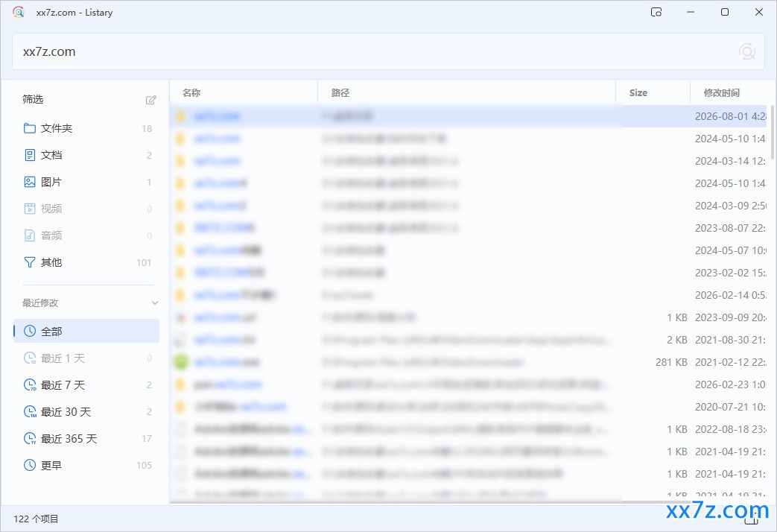Viewport: 777px width, 532px height.
Task: Click the 文件夹 folder icon
Action: tap(30, 128)
